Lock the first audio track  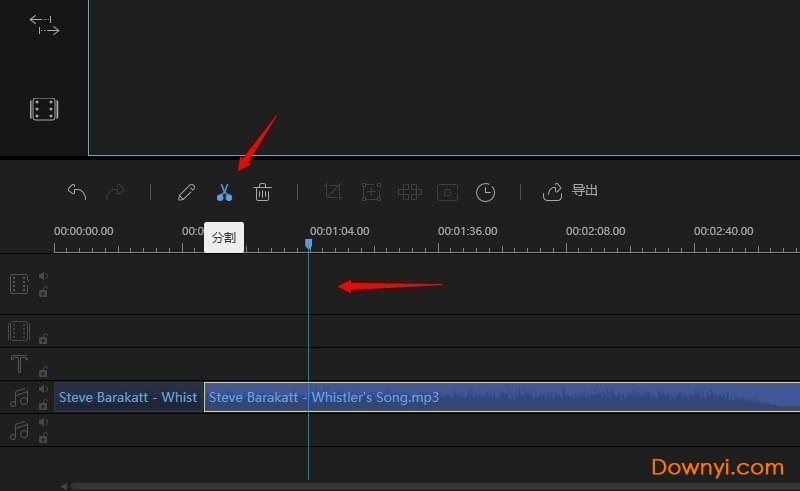point(43,405)
